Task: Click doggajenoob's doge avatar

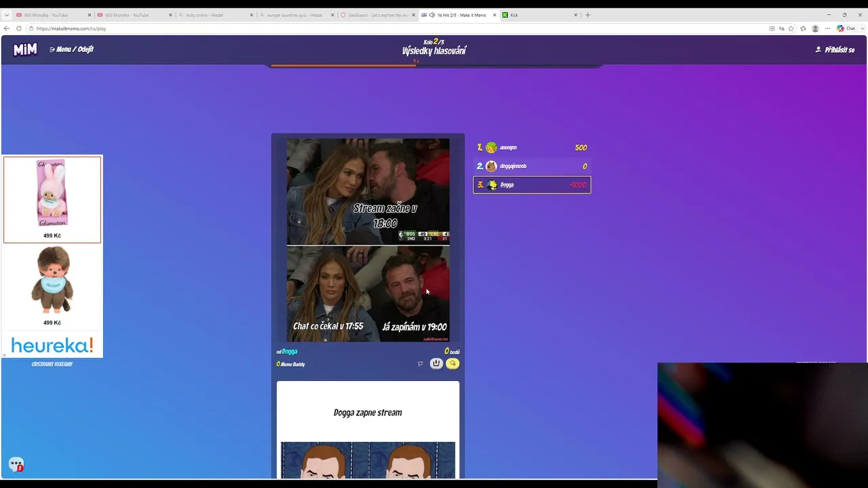Action: [492, 166]
